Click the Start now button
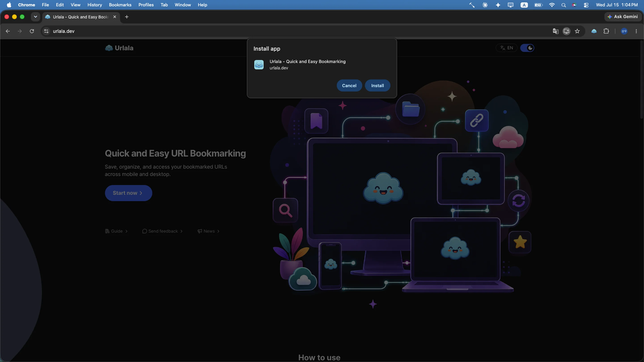The image size is (644, 362). [129, 193]
